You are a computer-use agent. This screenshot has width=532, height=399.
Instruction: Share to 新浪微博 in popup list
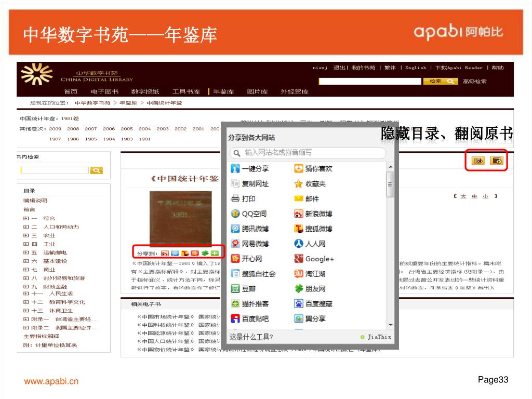coord(313,214)
